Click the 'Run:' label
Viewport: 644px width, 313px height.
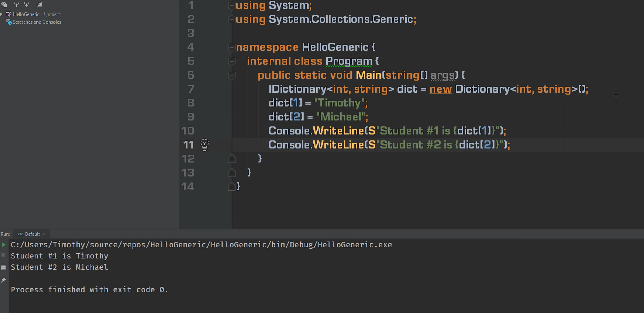coord(5,234)
